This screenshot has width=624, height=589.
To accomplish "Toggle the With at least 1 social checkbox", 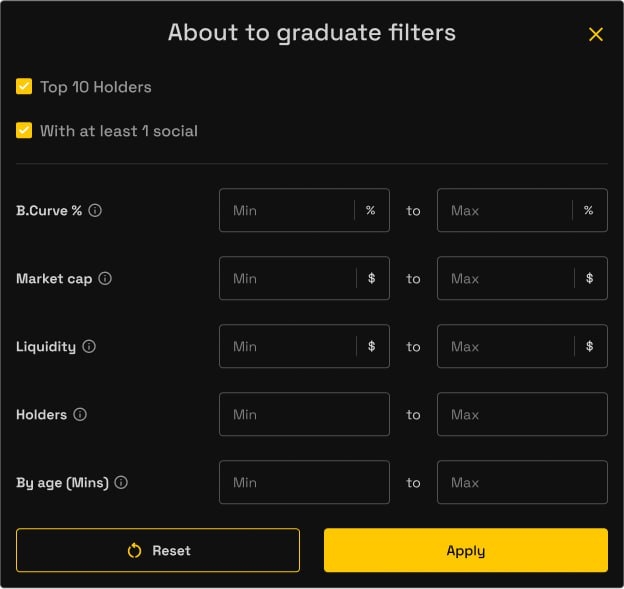I will tap(24, 131).
